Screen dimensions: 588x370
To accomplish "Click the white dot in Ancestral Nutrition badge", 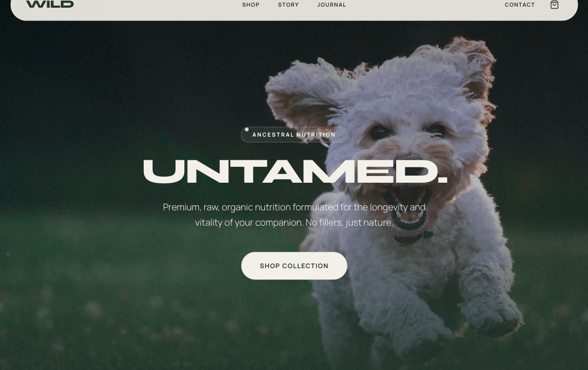I will 247,129.
